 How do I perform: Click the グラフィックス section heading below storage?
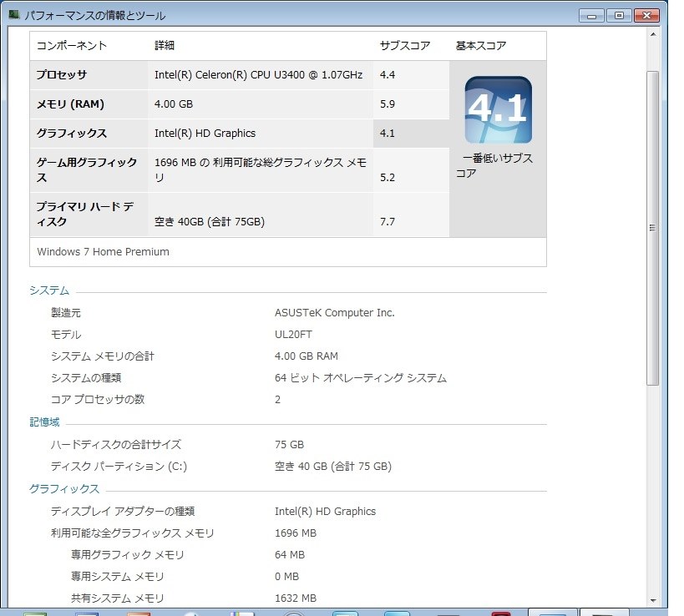pyautogui.click(x=64, y=488)
